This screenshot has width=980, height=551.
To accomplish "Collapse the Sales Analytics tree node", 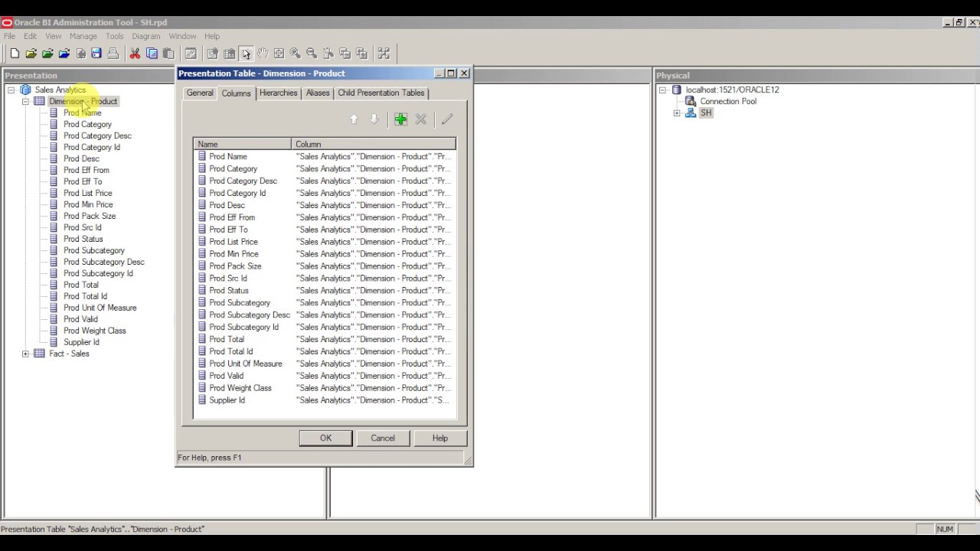I will pos(11,90).
